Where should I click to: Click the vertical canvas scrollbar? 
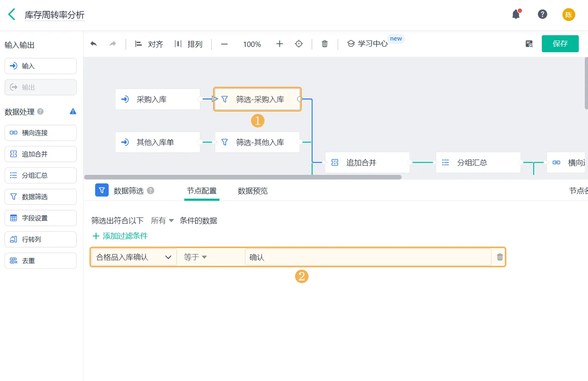[x=586, y=83]
